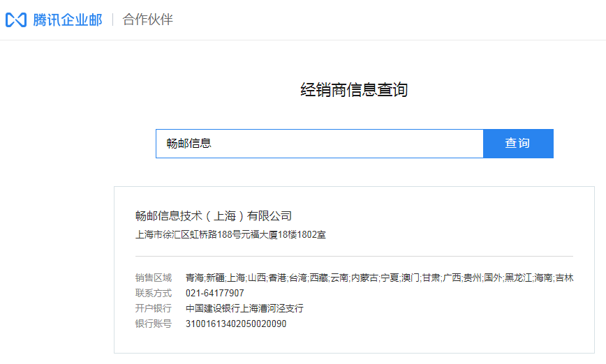The image size is (606, 364).
Task: Select the page heading 经销商信息查询
Action: coord(354,89)
